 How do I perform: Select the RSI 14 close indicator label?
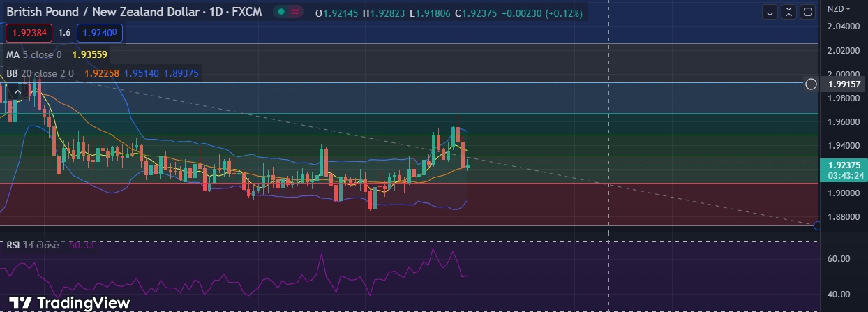33,245
